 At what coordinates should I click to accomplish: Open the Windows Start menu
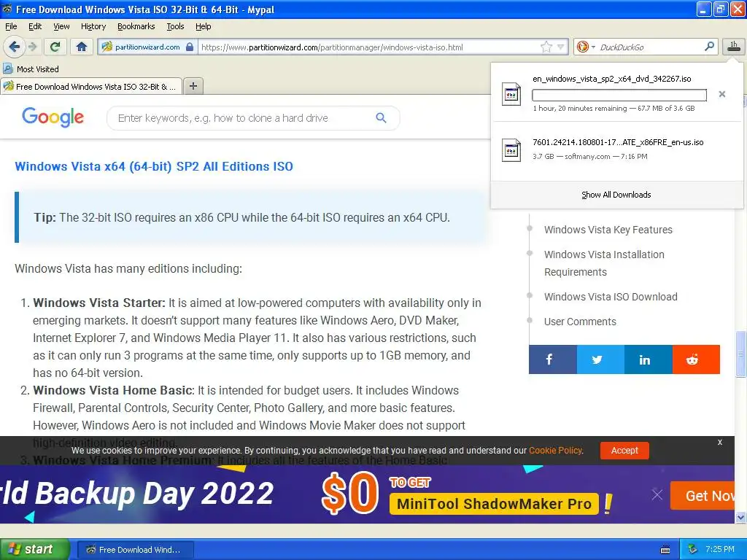(x=35, y=549)
